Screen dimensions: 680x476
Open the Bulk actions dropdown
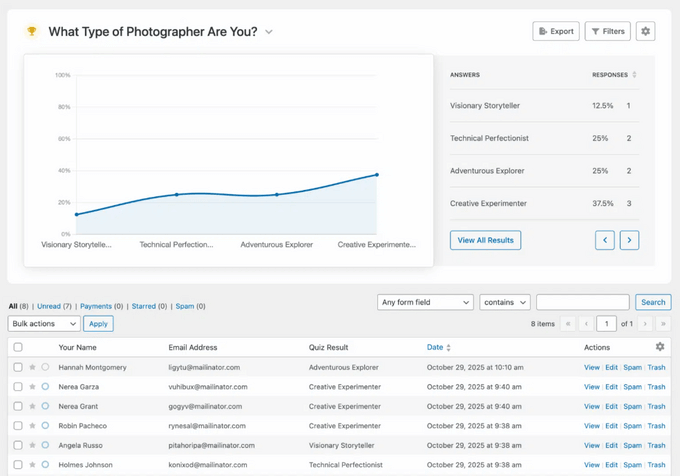point(44,324)
